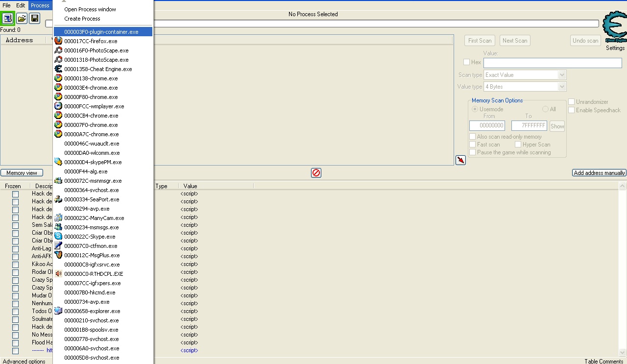627x364 pixels.
Task: Choose Open Process window
Action: pyautogui.click(x=90, y=9)
